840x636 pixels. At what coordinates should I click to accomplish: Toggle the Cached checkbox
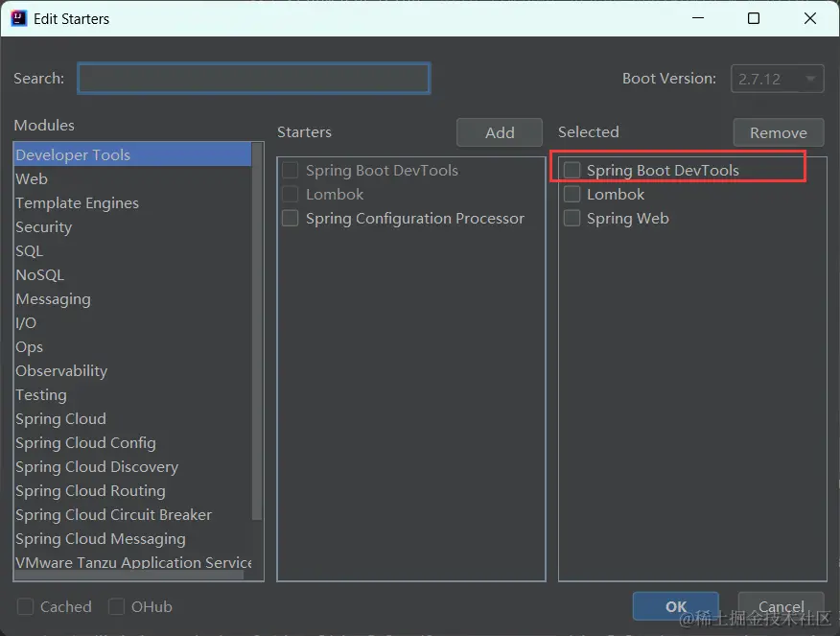click(x=26, y=606)
